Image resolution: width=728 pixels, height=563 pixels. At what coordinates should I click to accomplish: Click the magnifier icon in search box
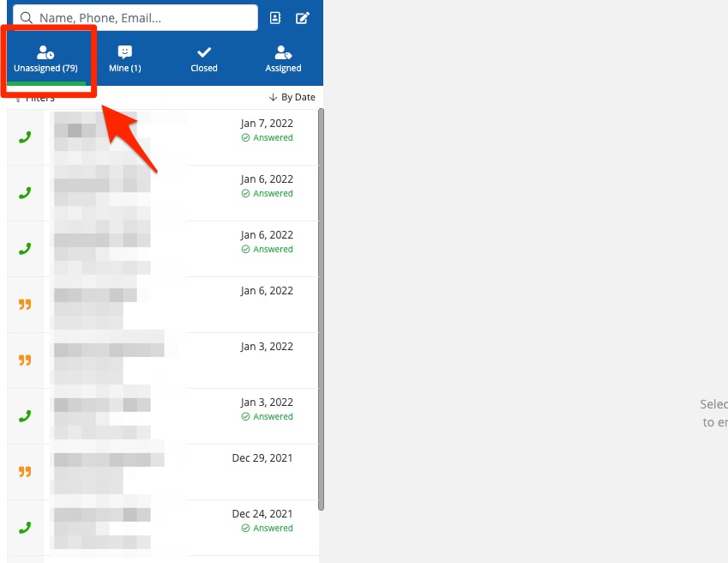[x=27, y=18]
